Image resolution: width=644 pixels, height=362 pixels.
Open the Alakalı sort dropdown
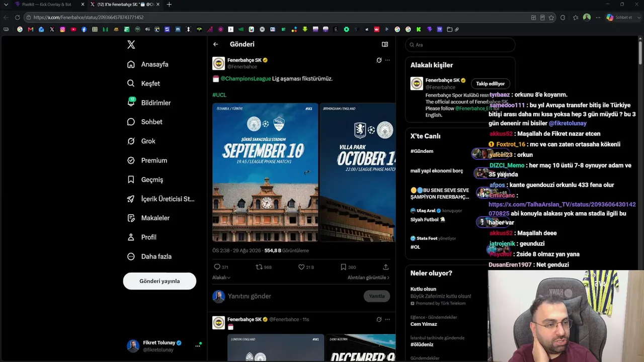click(x=221, y=278)
